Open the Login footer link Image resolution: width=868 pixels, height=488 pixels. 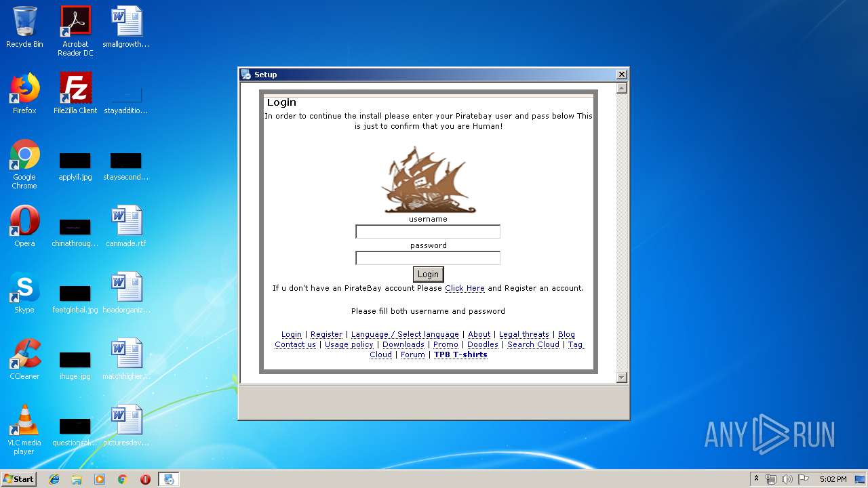pyautogui.click(x=292, y=334)
